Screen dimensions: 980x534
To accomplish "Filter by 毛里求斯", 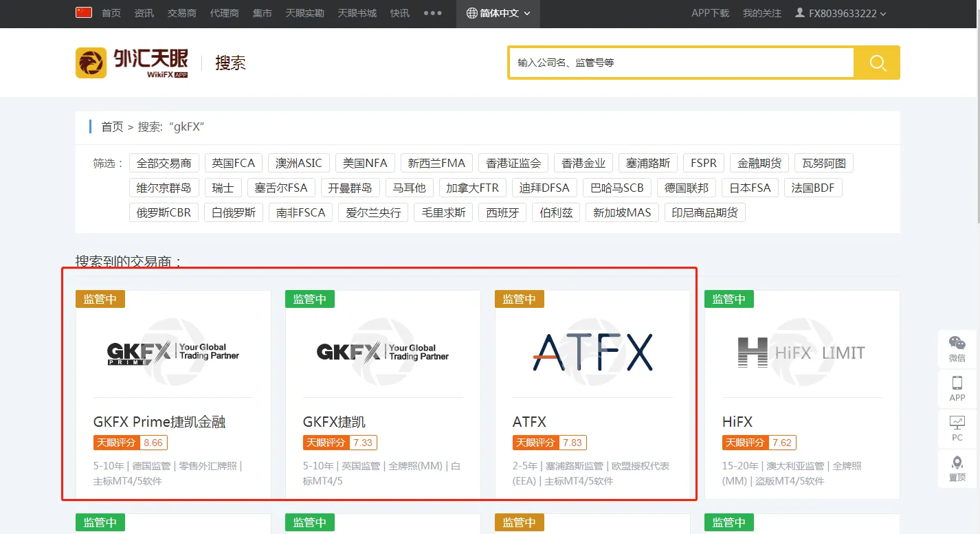I will click(444, 212).
